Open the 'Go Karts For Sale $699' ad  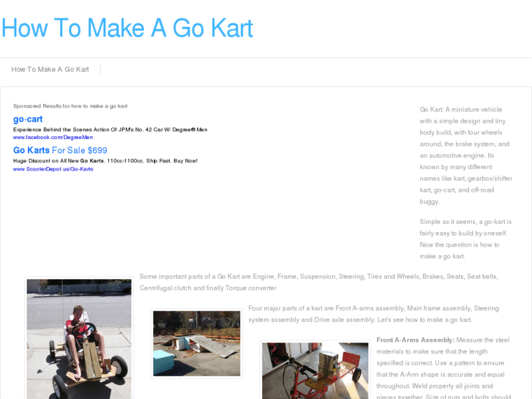point(60,150)
